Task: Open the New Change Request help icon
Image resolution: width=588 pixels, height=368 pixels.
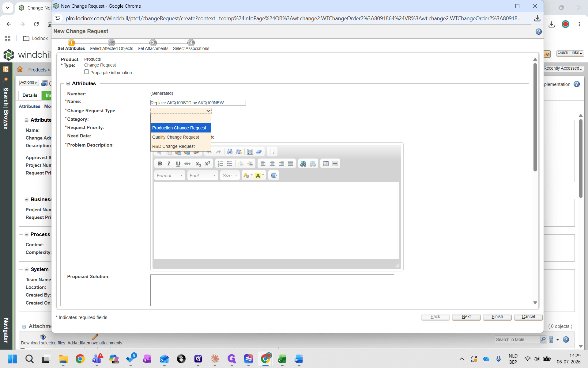Action: coord(539,32)
